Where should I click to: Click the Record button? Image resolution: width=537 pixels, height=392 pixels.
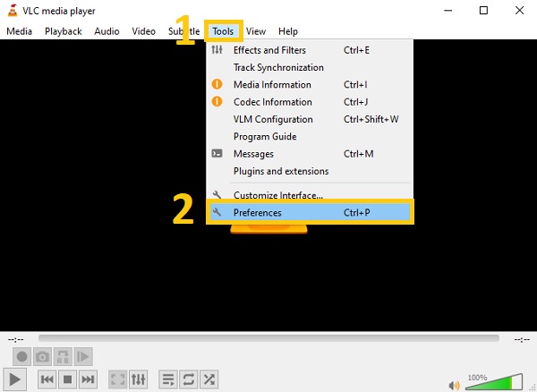coord(21,357)
